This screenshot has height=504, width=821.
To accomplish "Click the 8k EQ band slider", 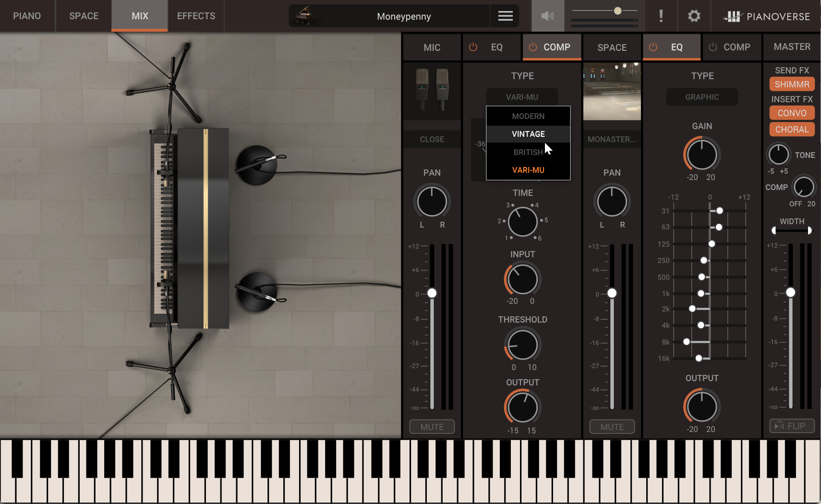I will (687, 342).
